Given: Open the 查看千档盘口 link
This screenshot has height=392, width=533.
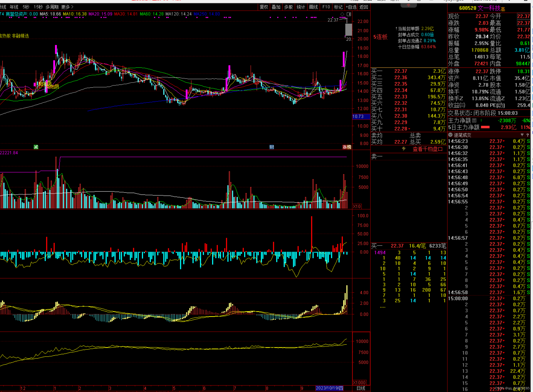Looking at the screenshot, I should (428, 149).
